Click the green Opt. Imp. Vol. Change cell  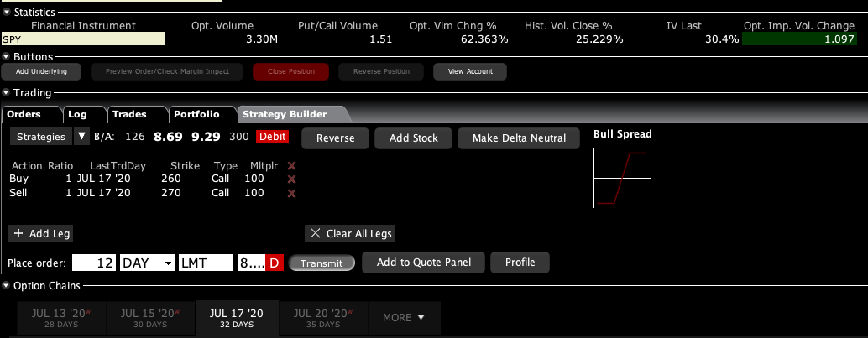(x=804, y=39)
